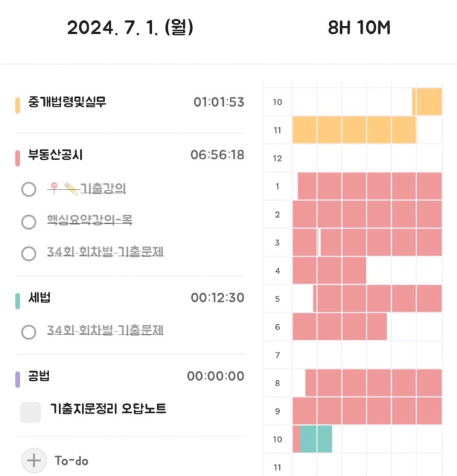Open the 공법 subject header
The height and width of the screenshot is (476, 457).
[x=39, y=376]
